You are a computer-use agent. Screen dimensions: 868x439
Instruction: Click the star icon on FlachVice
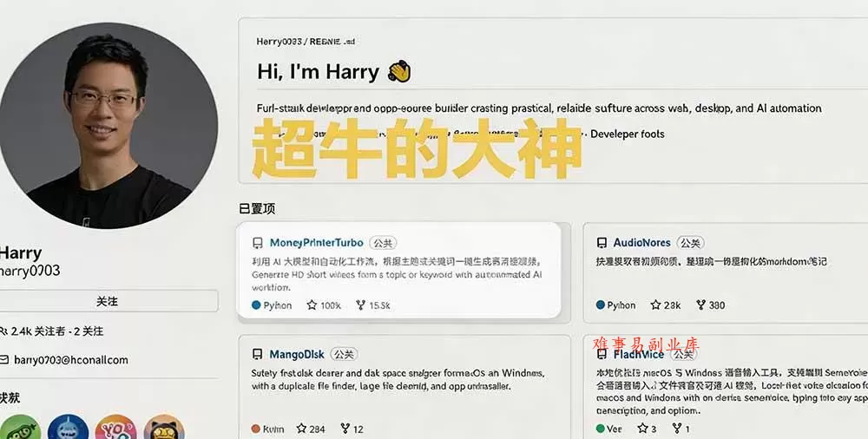pyautogui.click(x=642, y=429)
